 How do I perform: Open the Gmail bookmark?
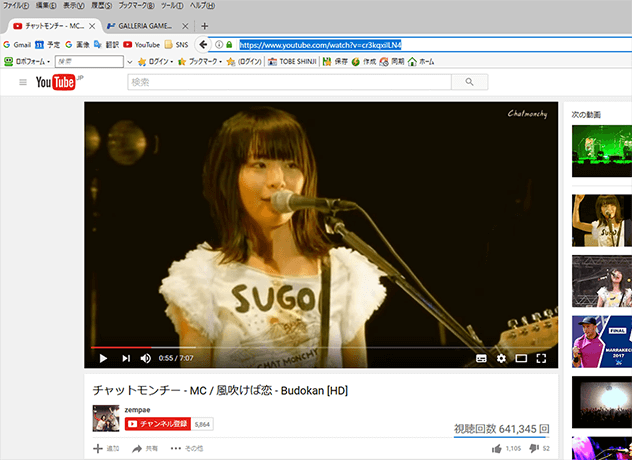[x=17, y=45]
